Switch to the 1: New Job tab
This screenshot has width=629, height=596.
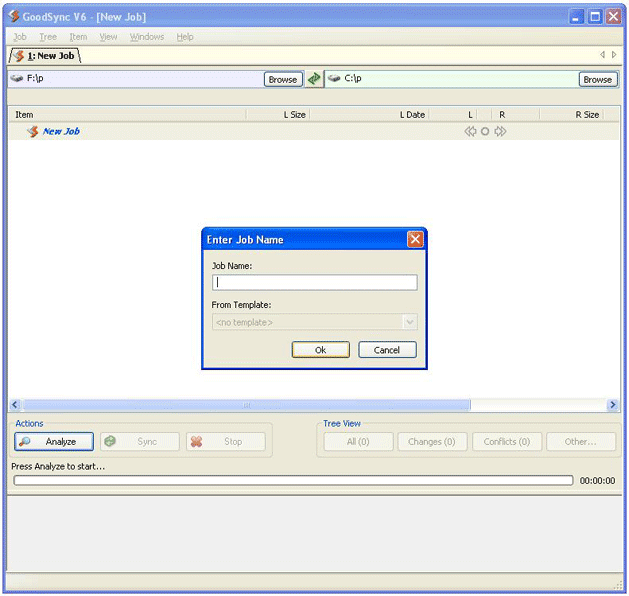45,56
